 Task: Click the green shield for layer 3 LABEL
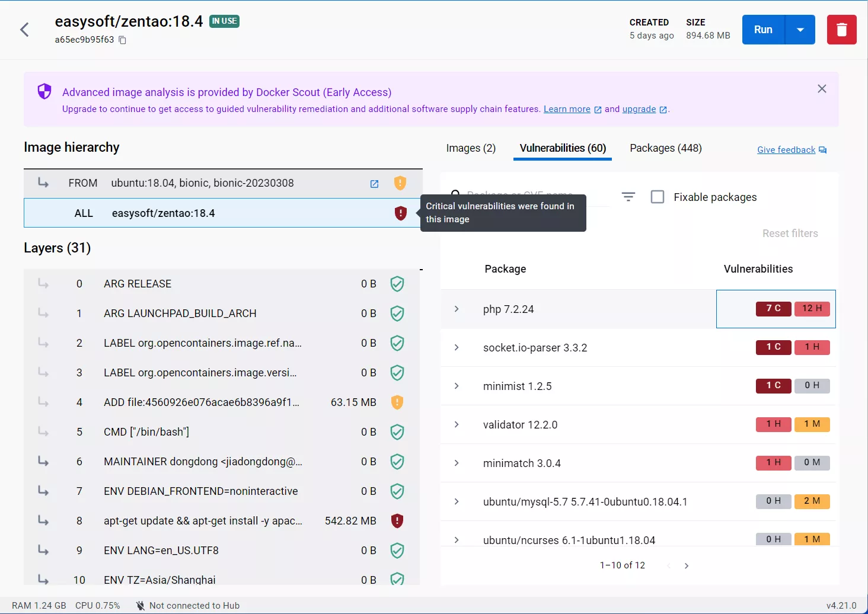(397, 373)
